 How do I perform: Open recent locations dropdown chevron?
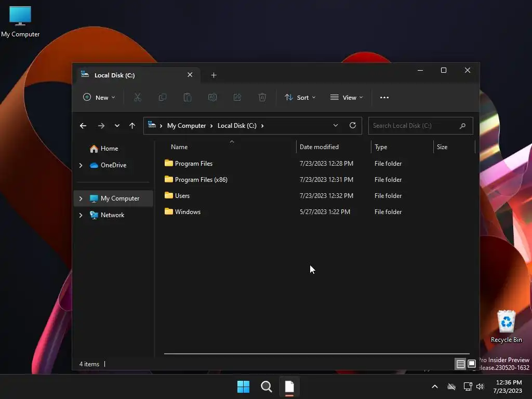[117, 126]
